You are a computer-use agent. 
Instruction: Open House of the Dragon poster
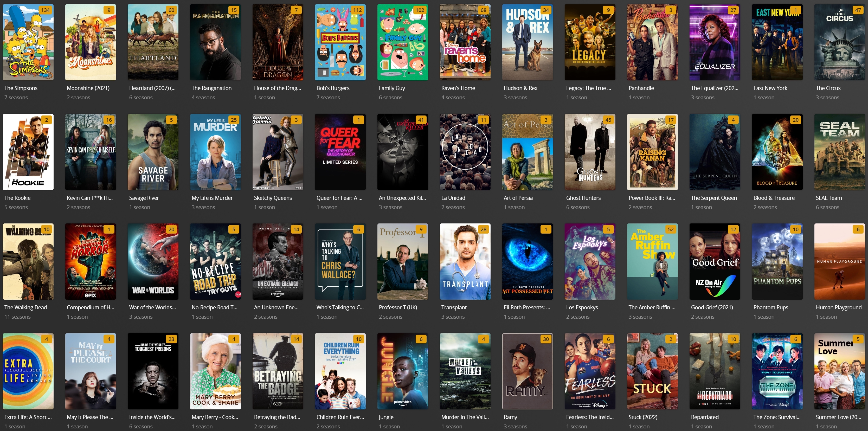[x=278, y=42]
